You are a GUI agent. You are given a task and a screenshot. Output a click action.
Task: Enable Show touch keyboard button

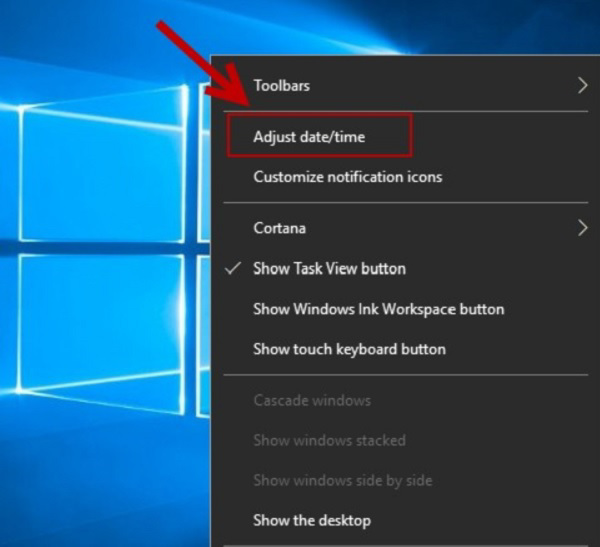(349, 349)
